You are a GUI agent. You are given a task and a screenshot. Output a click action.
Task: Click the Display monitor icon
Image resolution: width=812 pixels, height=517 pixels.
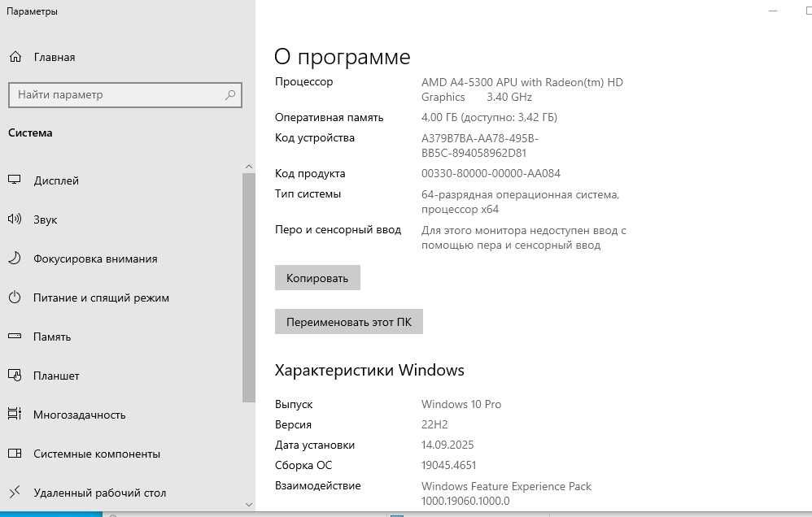[x=15, y=180]
